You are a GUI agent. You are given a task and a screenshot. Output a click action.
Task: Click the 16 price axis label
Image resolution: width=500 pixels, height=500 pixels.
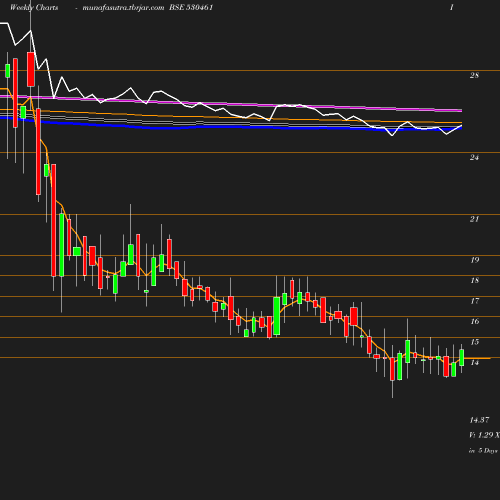pos(475,321)
